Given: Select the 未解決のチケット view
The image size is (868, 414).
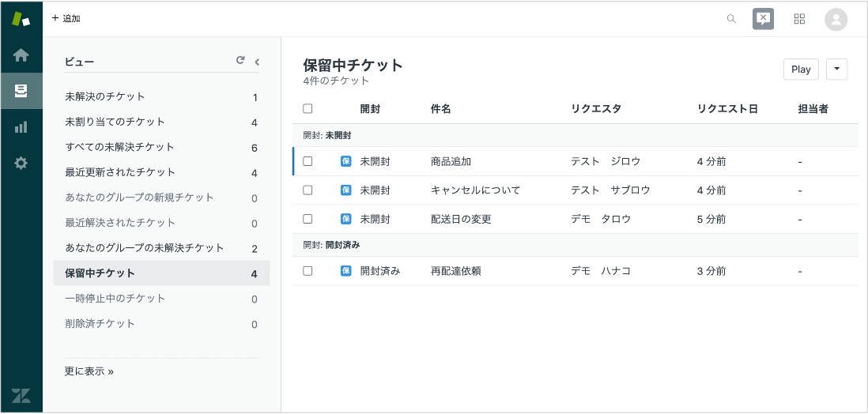Looking at the screenshot, I should point(105,96).
